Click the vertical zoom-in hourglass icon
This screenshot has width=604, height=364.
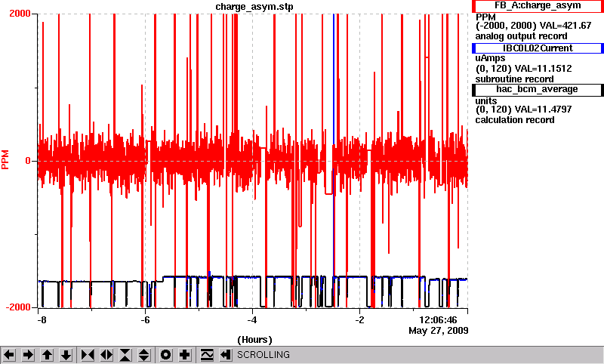click(x=125, y=354)
